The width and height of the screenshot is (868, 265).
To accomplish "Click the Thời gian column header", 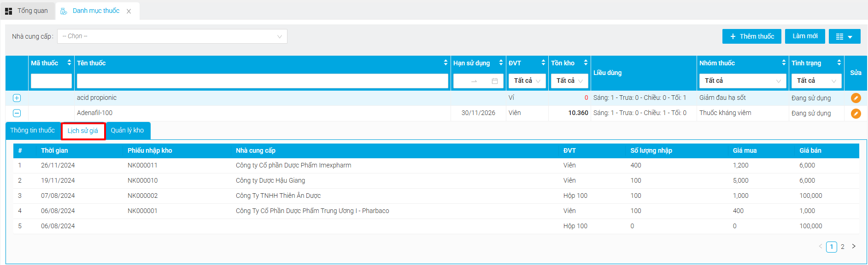I will [x=54, y=150].
